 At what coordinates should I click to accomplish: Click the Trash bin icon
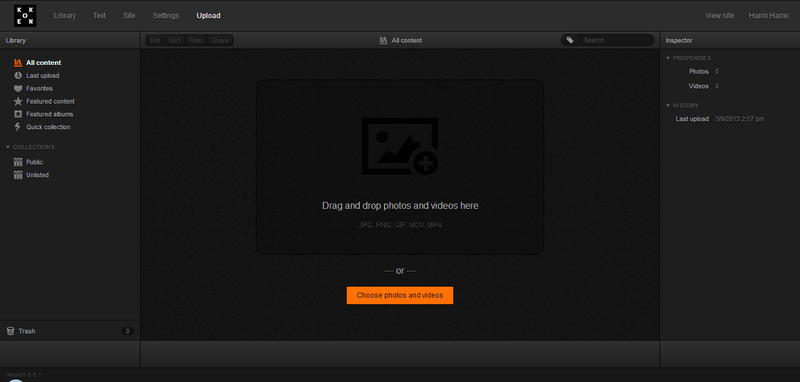pyautogui.click(x=10, y=331)
